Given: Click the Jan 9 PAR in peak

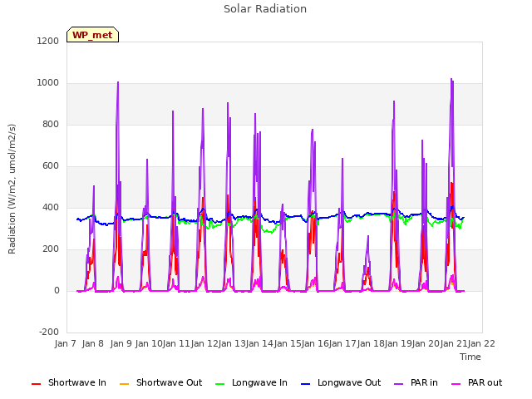Looking at the screenshot, I should point(118,82).
